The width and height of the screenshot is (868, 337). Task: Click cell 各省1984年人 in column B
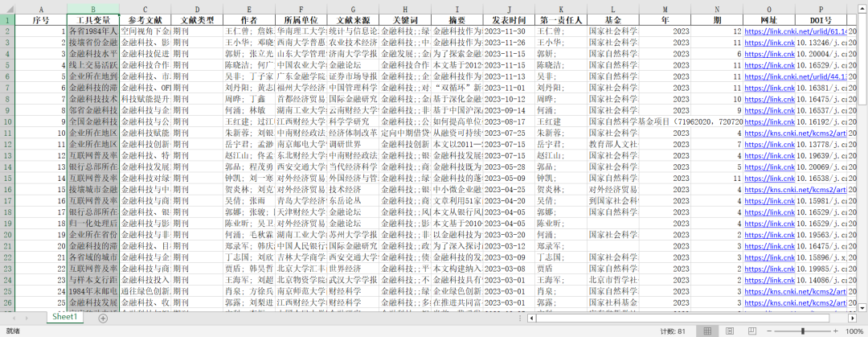(x=93, y=31)
